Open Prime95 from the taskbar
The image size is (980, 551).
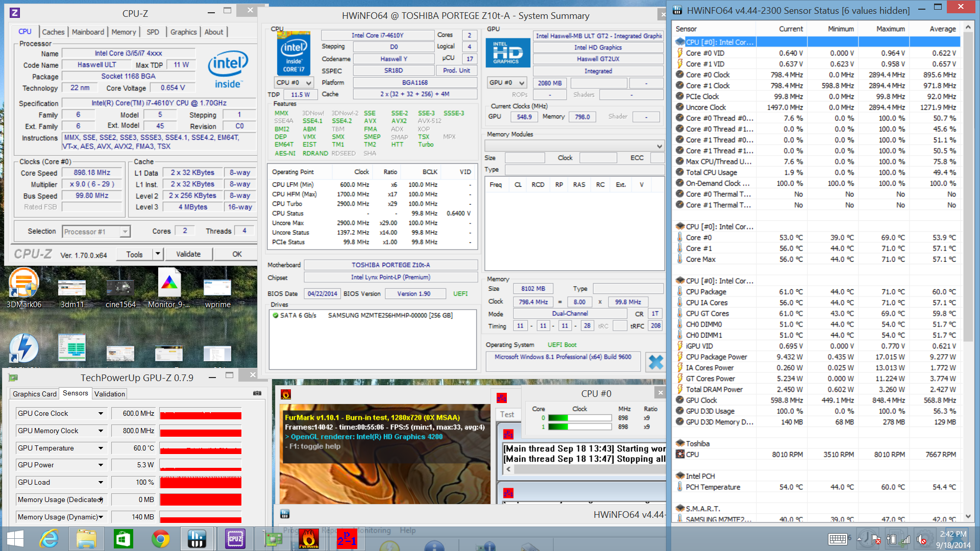347,539
